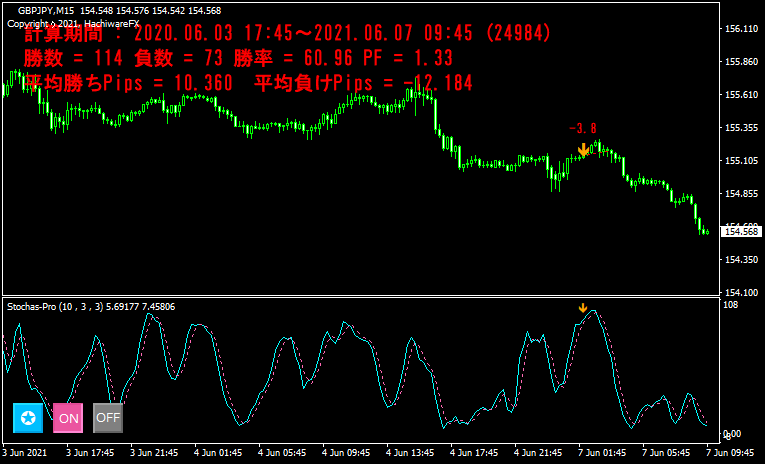765x464 pixels.
Task: Click the 7 Jun 01:45 time axis label
Action: (604, 452)
